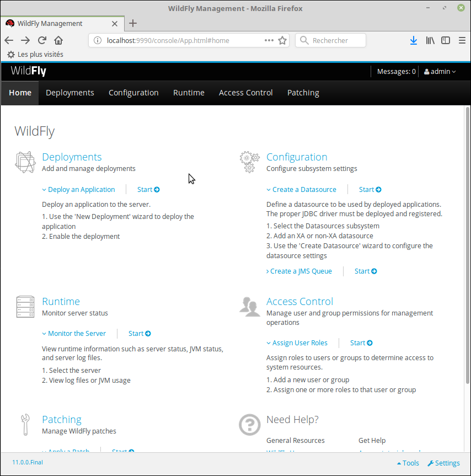471x476 pixels.
Task: Open the Access Control tab
Action: (245, 93)
